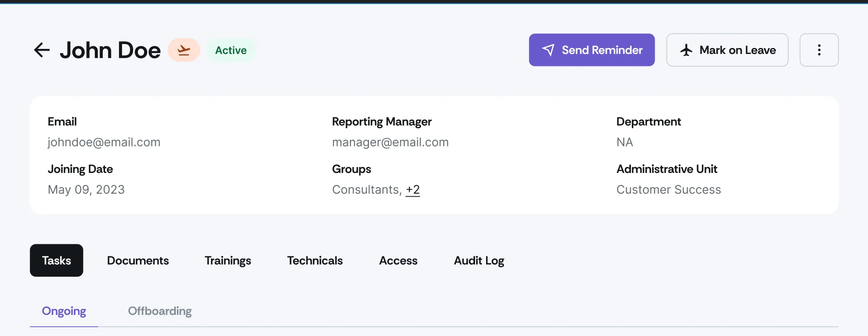The height and width of the screenshot is (336, 868).
Task: Show the Audit Log tab
Action: tap(479, 261)
